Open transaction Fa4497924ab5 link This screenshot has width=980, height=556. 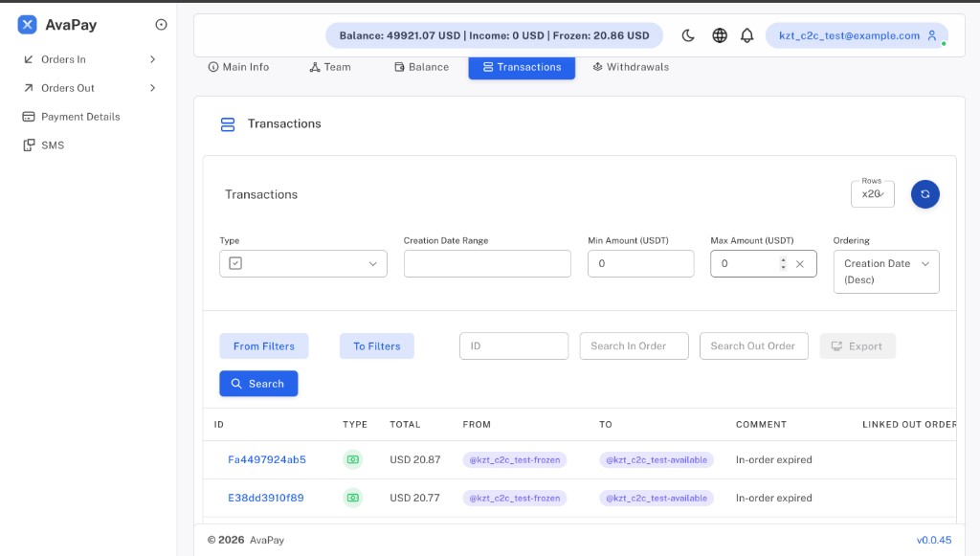coord(267,459)
